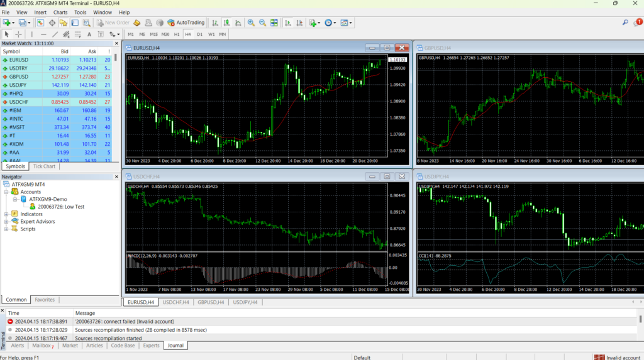Close the Navigator panel
Image resolution: width=644 pixels, height=360 pixels.
116,177
